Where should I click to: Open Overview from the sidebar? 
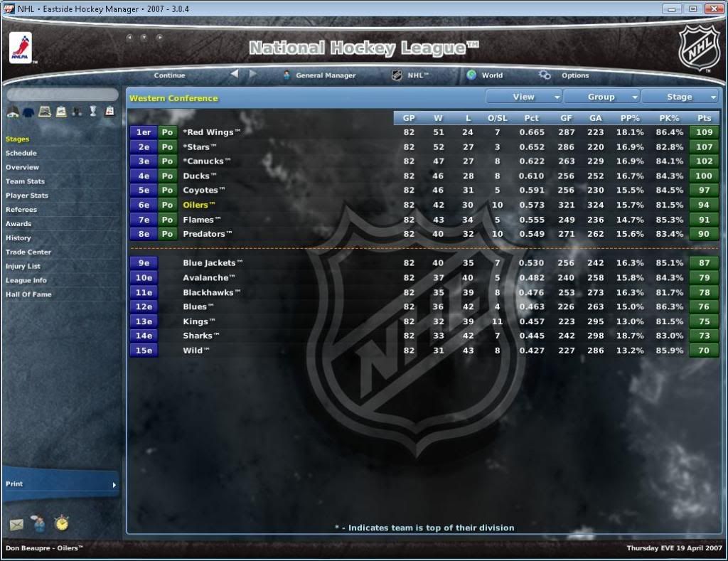(22, 167)
